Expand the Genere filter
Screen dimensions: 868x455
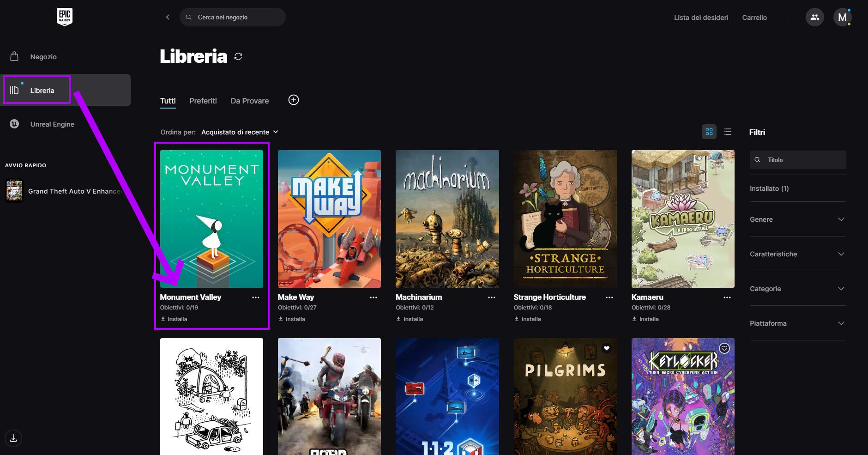click(x=797, y=219)
